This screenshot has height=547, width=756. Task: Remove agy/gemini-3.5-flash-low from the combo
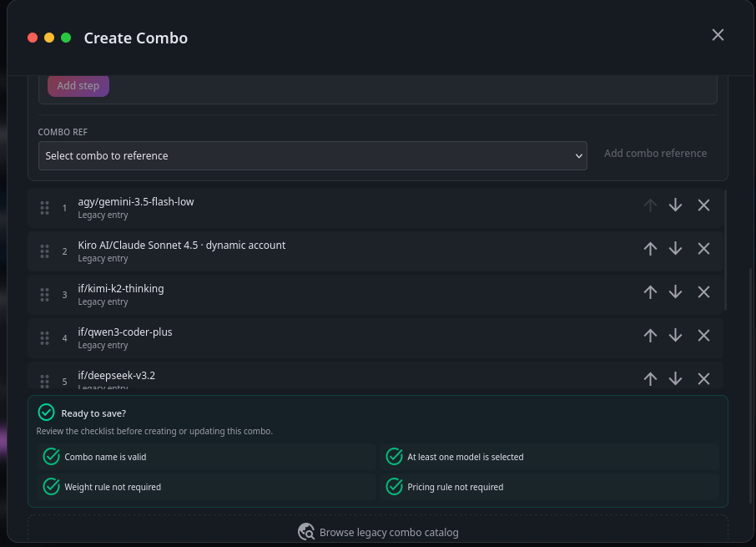coord(703,205)
